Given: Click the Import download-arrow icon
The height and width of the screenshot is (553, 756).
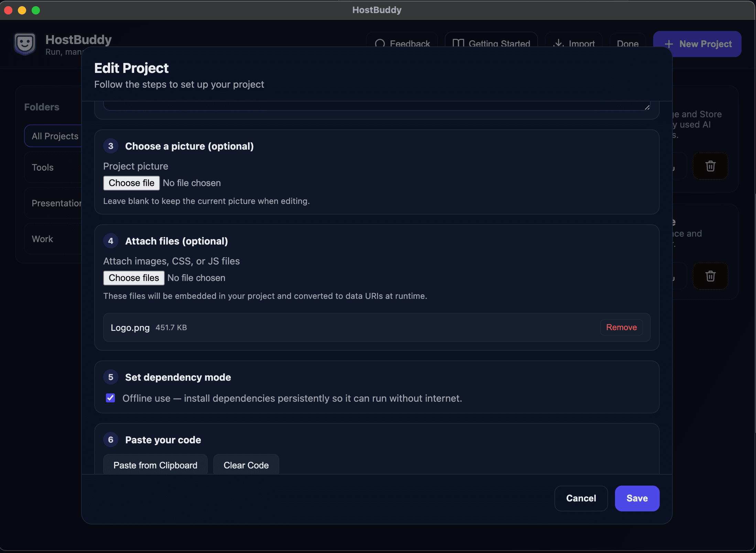Looking at the screenshot, I should 558,44.
